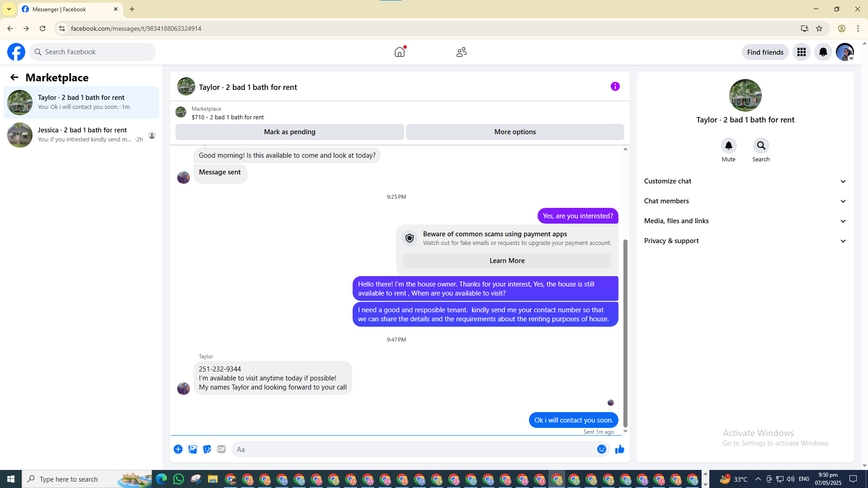Expand Media, files and links section

[x=745, y=221]
